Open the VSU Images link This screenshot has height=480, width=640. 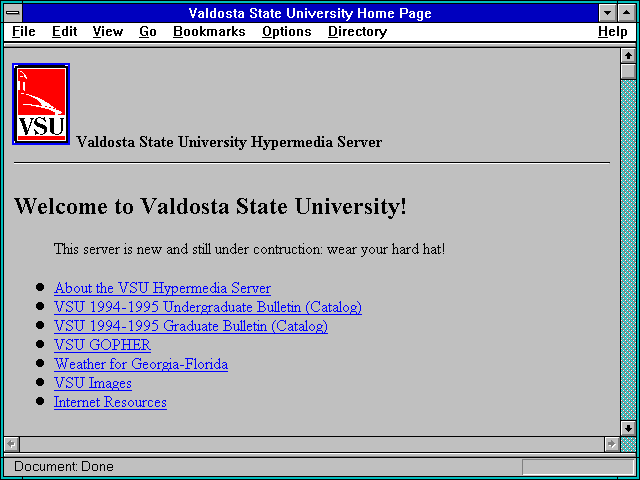click(93, 383)
